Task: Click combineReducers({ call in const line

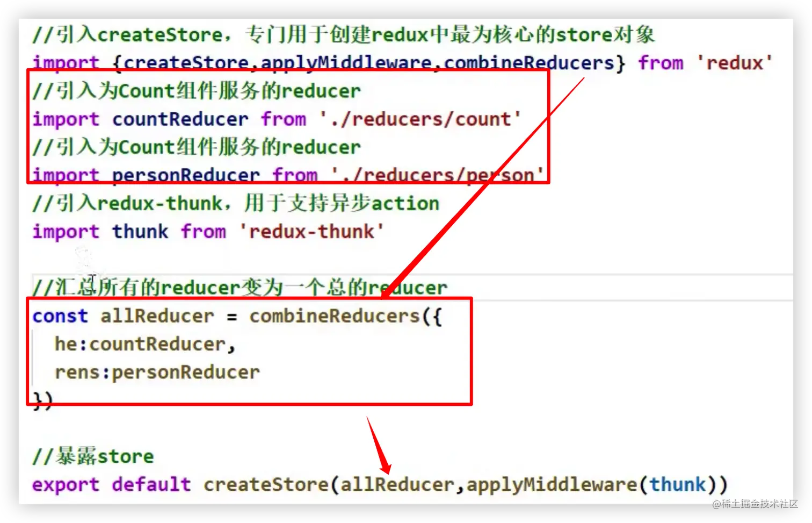Action: [x=345, y=316]
